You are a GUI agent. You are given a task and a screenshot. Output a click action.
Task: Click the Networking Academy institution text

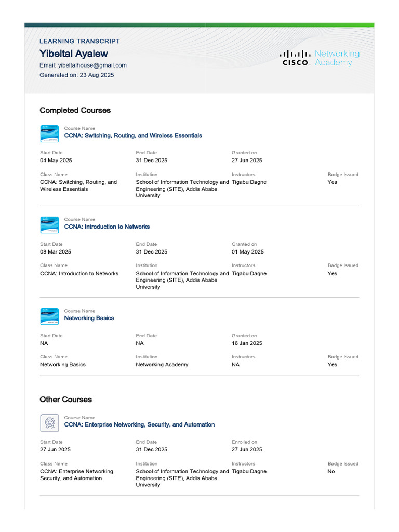[x=162, y=364]
